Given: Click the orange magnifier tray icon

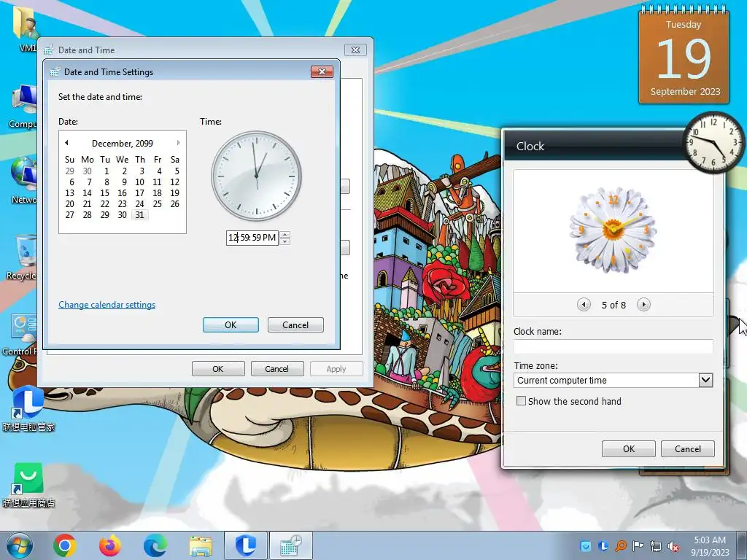Looking at the screenshot, I should pyautogui.click(x=621, y=546).
